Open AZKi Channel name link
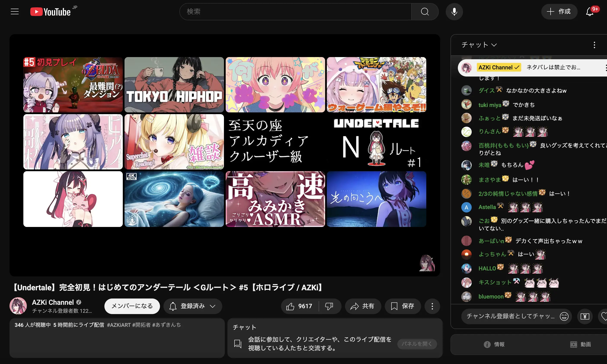607x364 pixels. tap(53, 302)
